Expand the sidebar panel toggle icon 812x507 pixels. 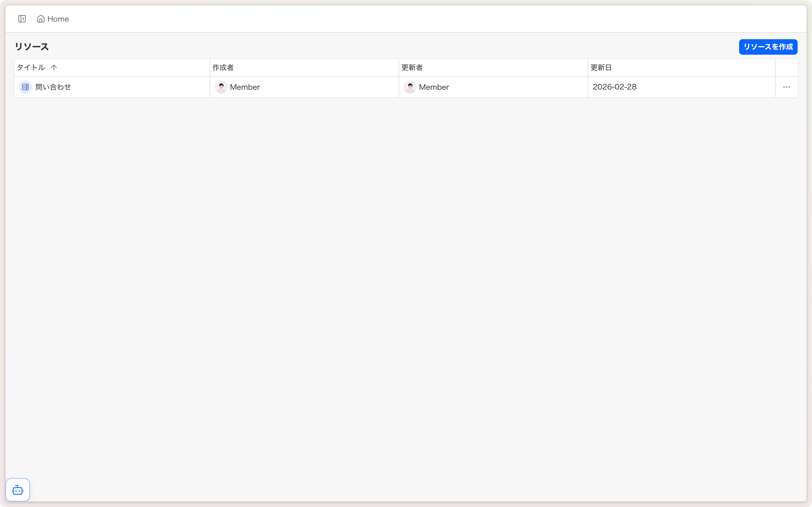coord(22,19)
